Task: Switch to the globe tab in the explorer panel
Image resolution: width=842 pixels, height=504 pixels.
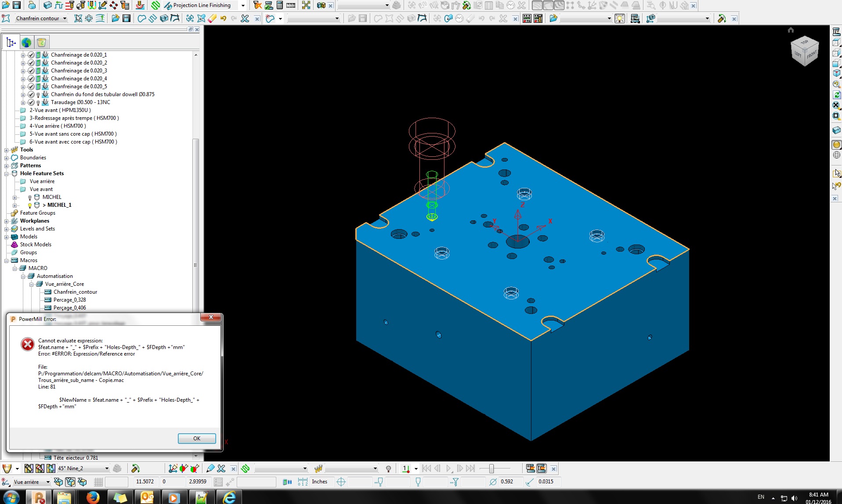Action: point(26,42)
